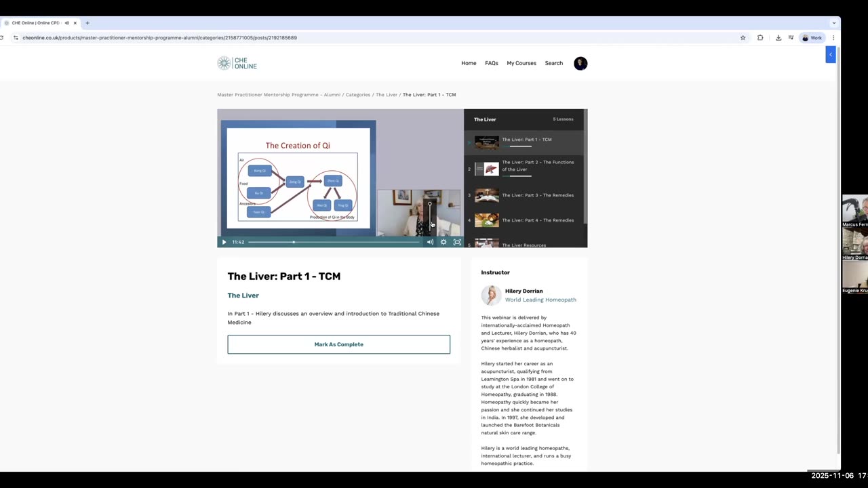Viewport: 868px width, 488px height.
Task: Click the 5 Lessons label
Action: pyautogui.click(x=563, y=119)
